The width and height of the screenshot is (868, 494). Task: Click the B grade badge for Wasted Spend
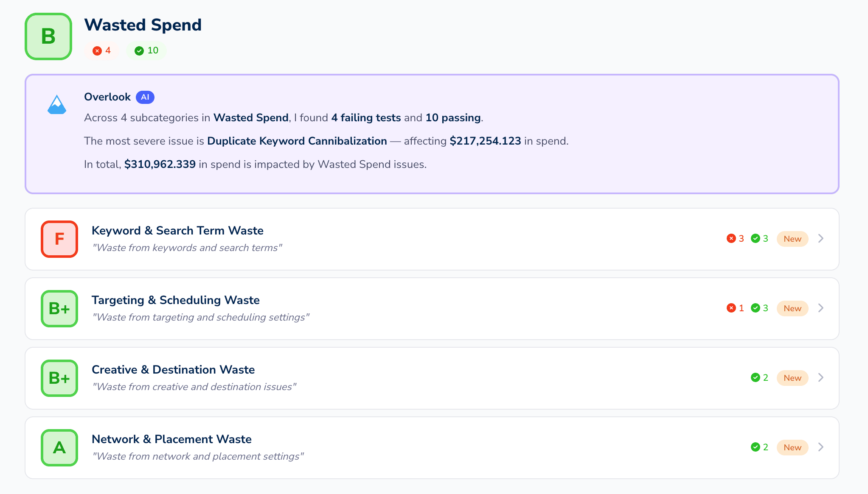[48, 36]
